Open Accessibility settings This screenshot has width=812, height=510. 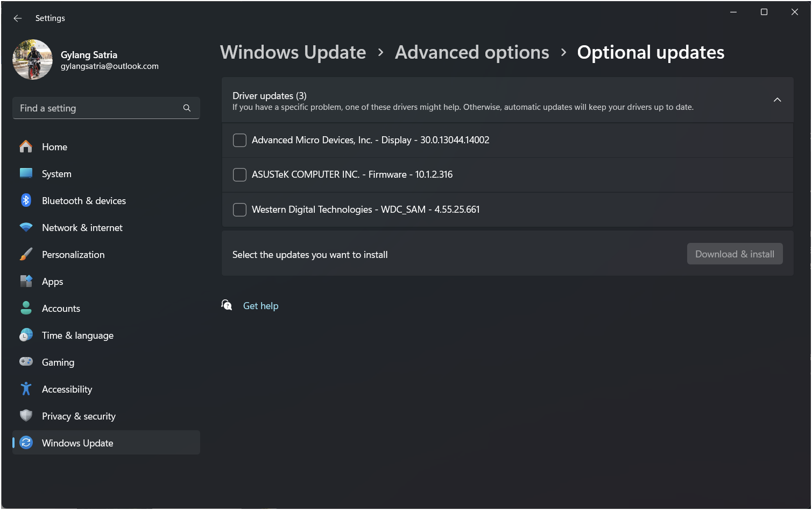point(106,389)
